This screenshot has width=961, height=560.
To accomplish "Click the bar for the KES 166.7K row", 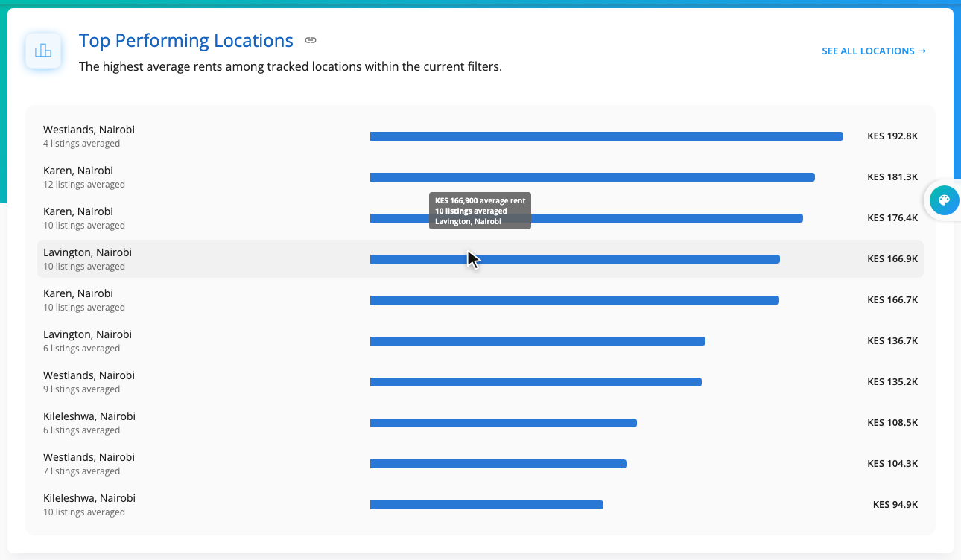I will 574,300.
